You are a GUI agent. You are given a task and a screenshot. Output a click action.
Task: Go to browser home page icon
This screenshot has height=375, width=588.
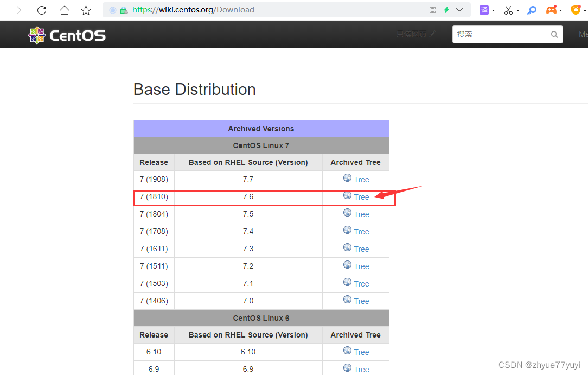(x=65, y=10)
